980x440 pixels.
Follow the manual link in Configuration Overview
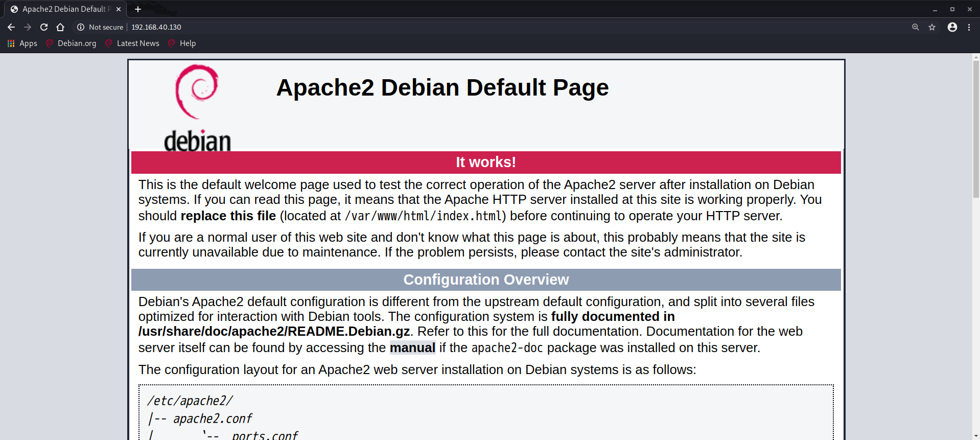[x=412, y=348]
